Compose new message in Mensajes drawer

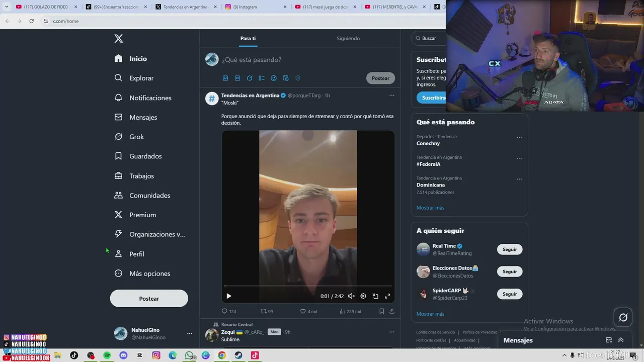click(x=609, y=340)
